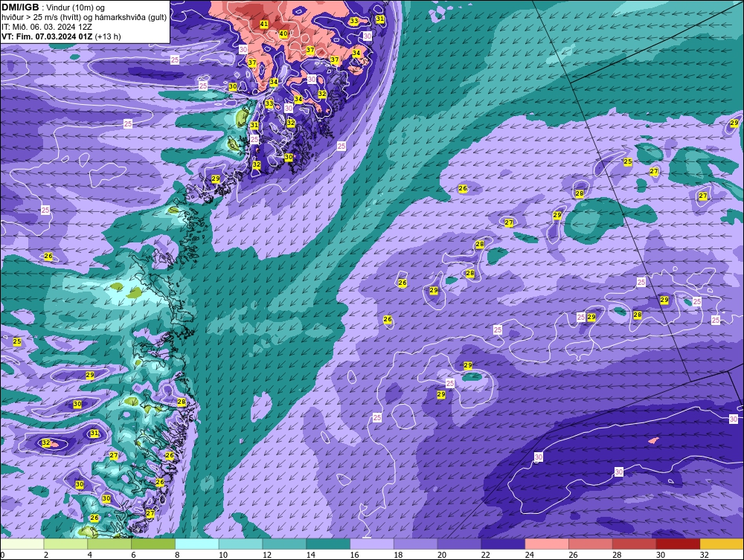744x560 pixels.
Task: Click the "VT: Fim. 07.03.2024 01Z (+13 h)" line
Action: click(x=61, y=36)
